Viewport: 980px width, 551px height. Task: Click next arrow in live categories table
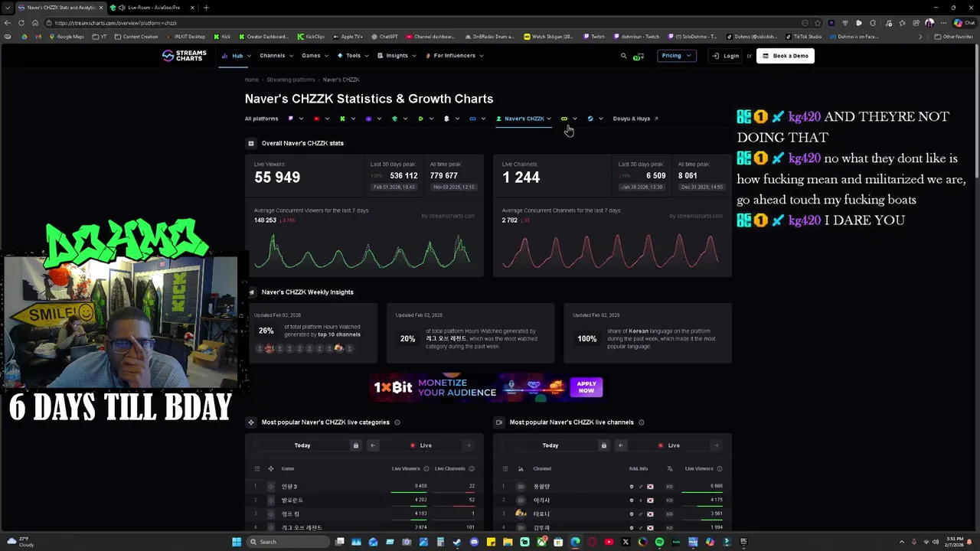pyautogui.click(x=468, y=445)
